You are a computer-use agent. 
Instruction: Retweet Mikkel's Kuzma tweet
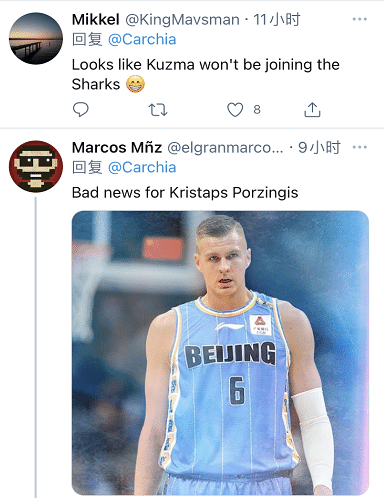(x=158, y=110)
